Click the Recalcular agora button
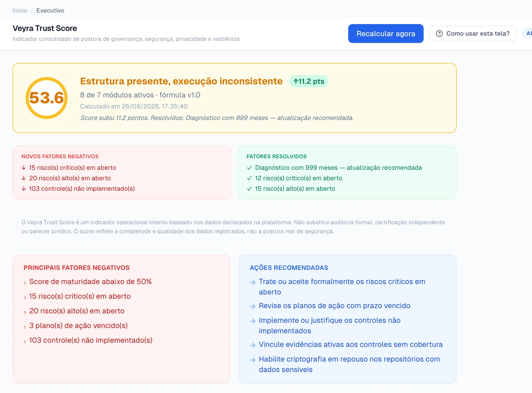 tap(386, 34)
